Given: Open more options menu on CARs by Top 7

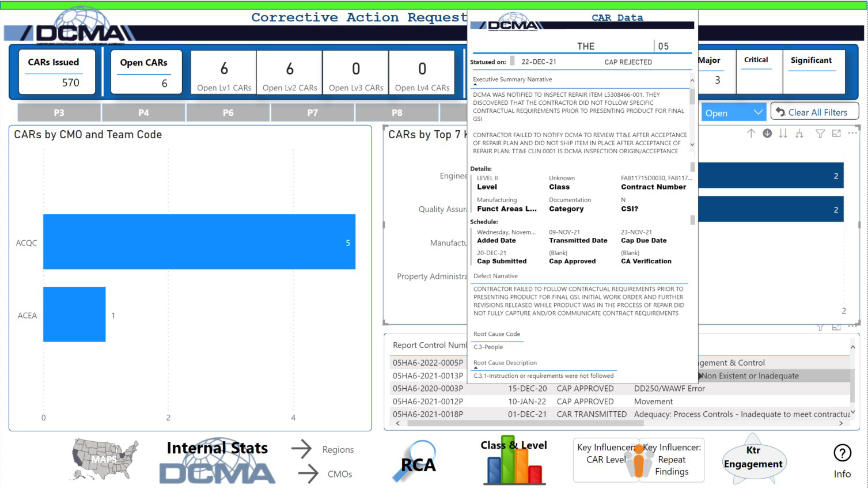Looking at the screenshot, I should coord(853,133).
